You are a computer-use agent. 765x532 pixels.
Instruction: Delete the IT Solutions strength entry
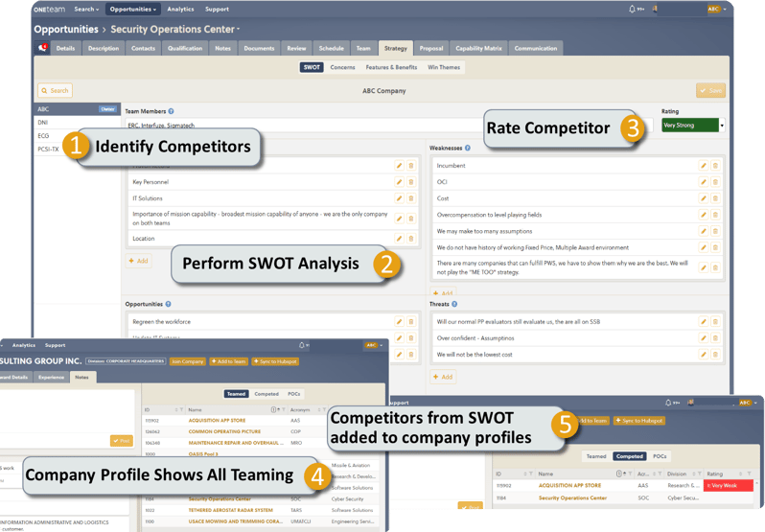pos(411,198)
